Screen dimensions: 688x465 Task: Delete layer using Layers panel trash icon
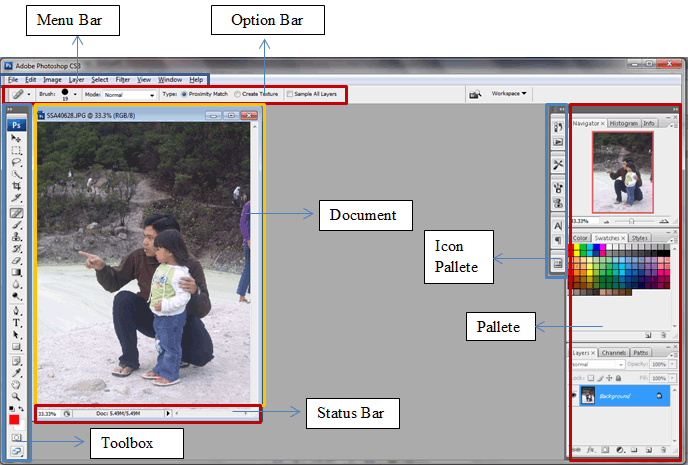(x=663, y=450)
